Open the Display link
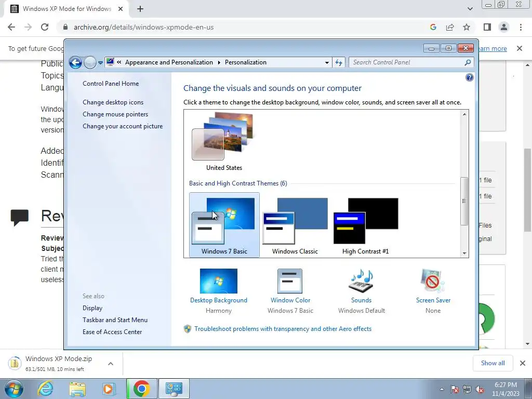Screen dimensions: 532x399 click(92, 308)
